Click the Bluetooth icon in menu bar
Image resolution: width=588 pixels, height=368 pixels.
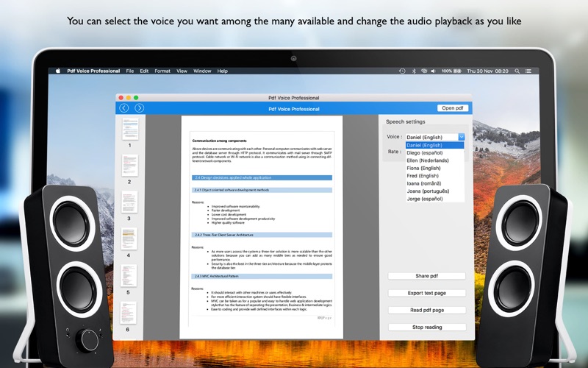tap(413, 71)
